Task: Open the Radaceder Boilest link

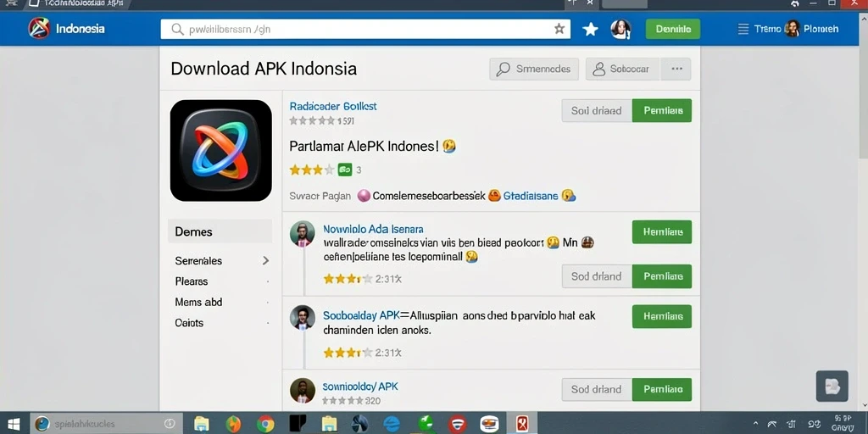Action: pyautogui.click(x=332, y=106)
